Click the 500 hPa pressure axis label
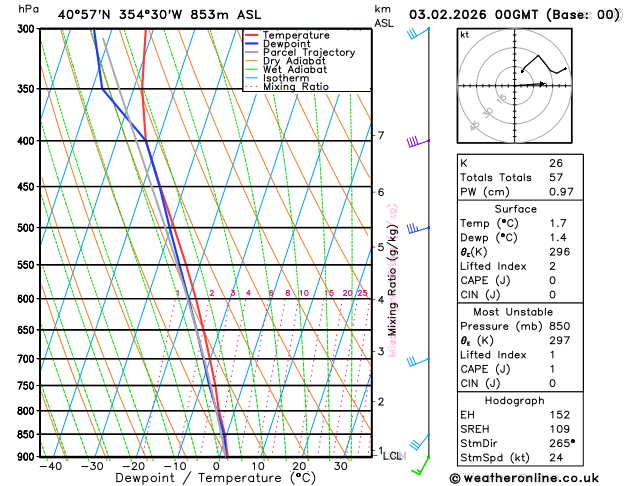Image resolution: width=629 pixels, height=486 pixels. click(x=26, y=228)
